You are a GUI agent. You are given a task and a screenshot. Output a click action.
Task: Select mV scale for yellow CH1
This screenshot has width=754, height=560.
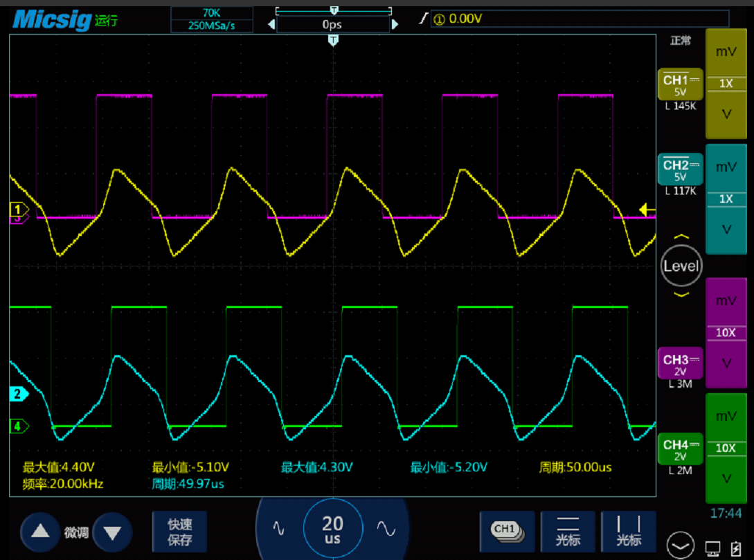pos(726,52)
